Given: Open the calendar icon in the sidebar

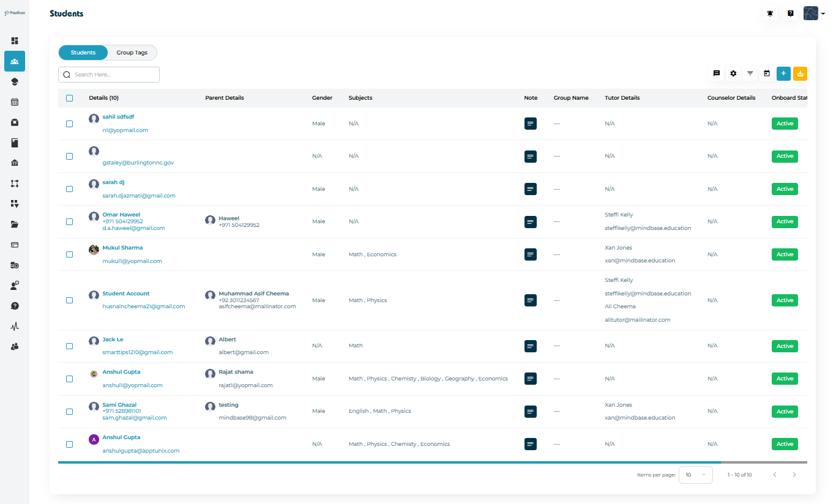Looking at the screenshot, I should (15, 102).
